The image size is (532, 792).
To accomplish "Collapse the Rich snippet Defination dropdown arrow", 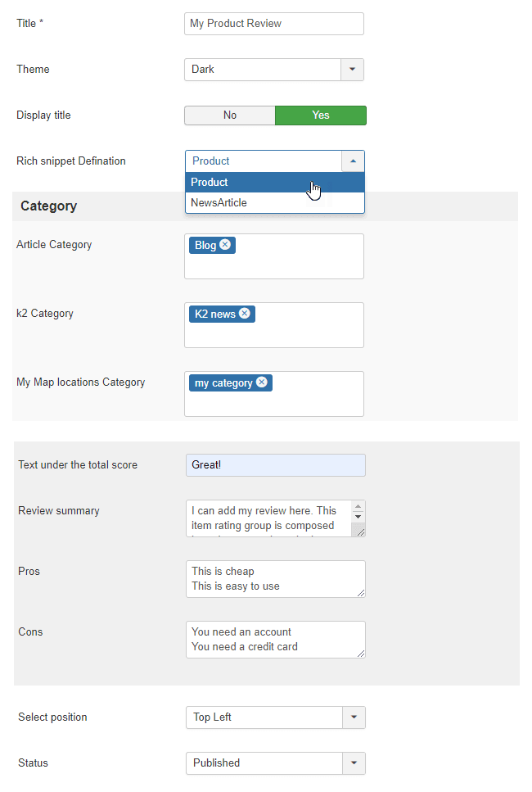I will (353, 161).
